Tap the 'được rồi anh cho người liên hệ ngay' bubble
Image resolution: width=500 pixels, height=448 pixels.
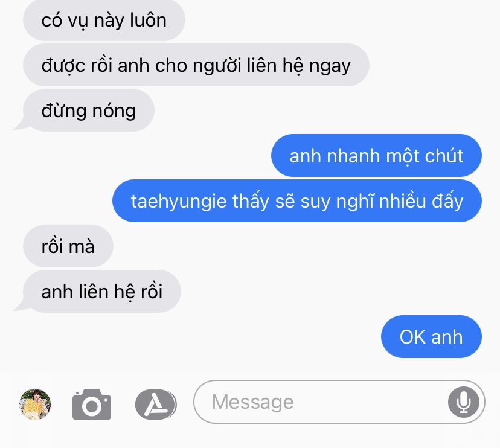(196, 65)
